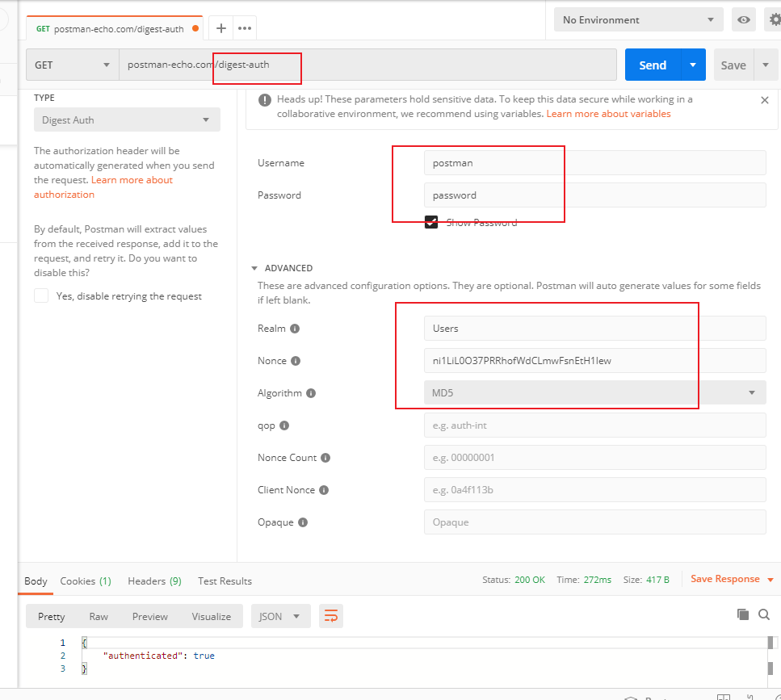
Task: Toggle line wrap in response body
Action: [x=330, y=616]
